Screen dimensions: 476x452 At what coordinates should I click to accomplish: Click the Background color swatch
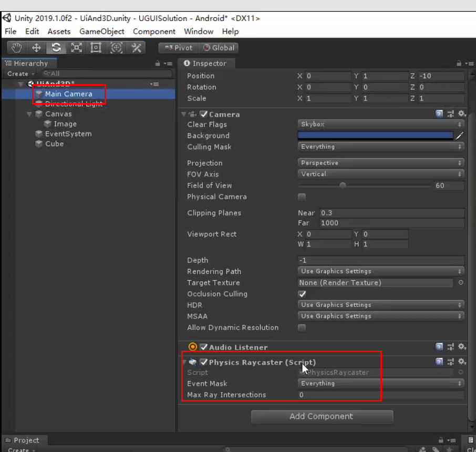tap(375, 136)
